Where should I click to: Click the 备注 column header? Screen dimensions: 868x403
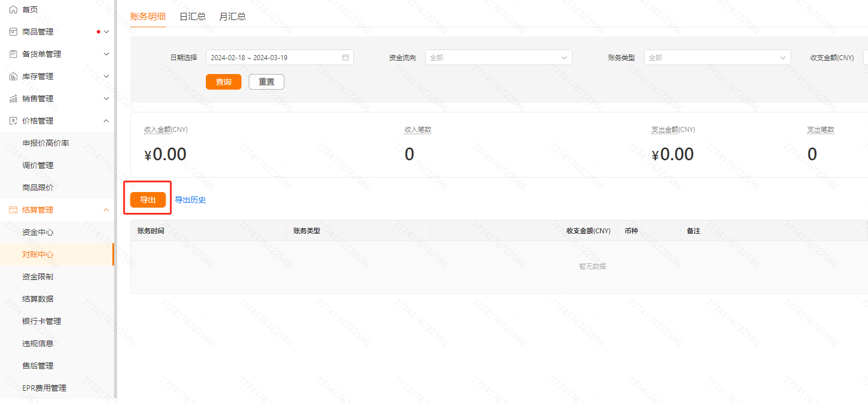(x=693, y=230)
